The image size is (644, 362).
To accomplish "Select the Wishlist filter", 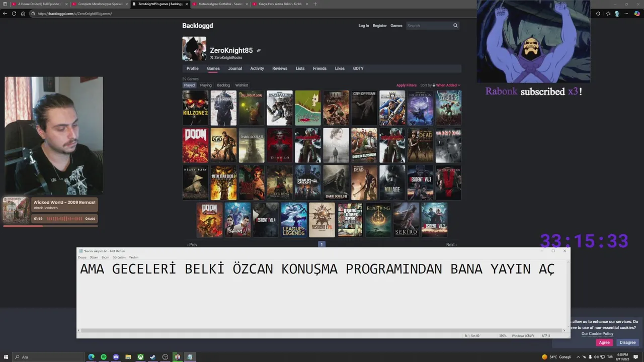I will pyautogui.click(x=242, y=85).
